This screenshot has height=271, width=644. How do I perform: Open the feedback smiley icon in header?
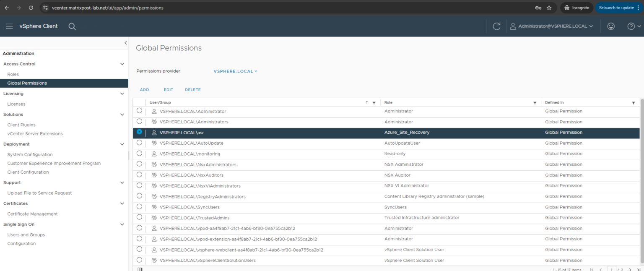611,26
